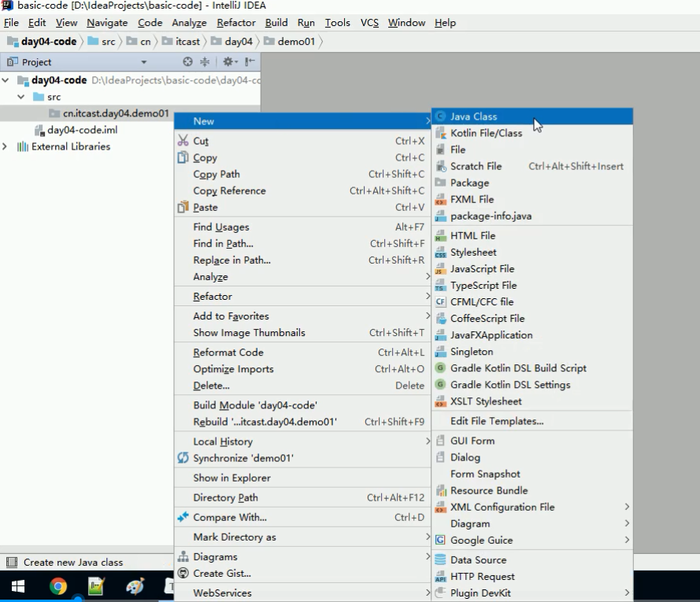
Task: Choose Singleton template
Action: [x=532, y=351]
